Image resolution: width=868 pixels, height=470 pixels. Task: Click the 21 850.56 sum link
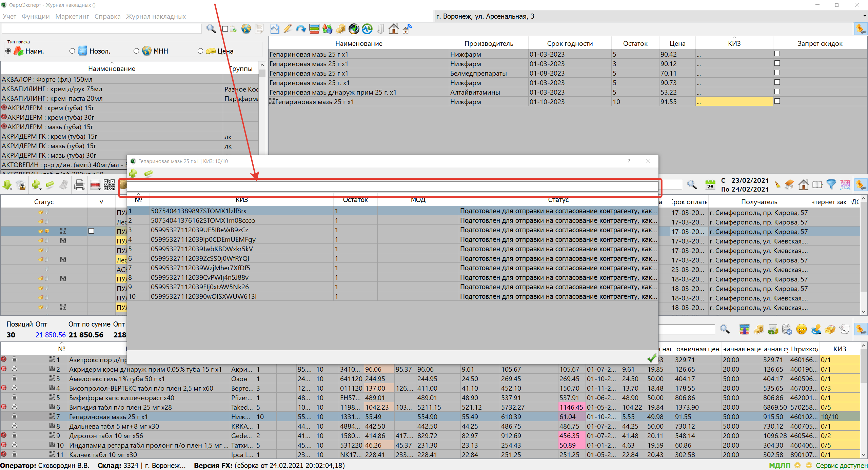pos(51,335)
